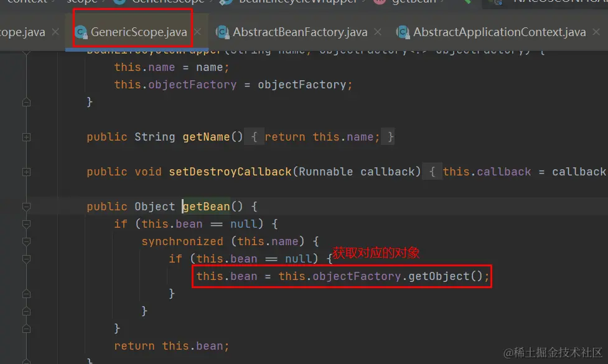Click 'this.callback' in the setDestroyCallback line
This screenshot has width=608, height=364.
(487, 172)
